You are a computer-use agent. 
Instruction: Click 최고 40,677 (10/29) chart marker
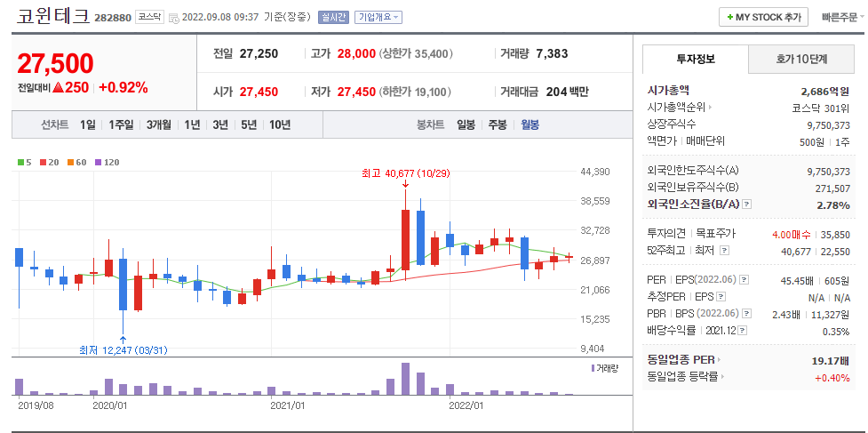pyautogui.click(x=406, y=173)
